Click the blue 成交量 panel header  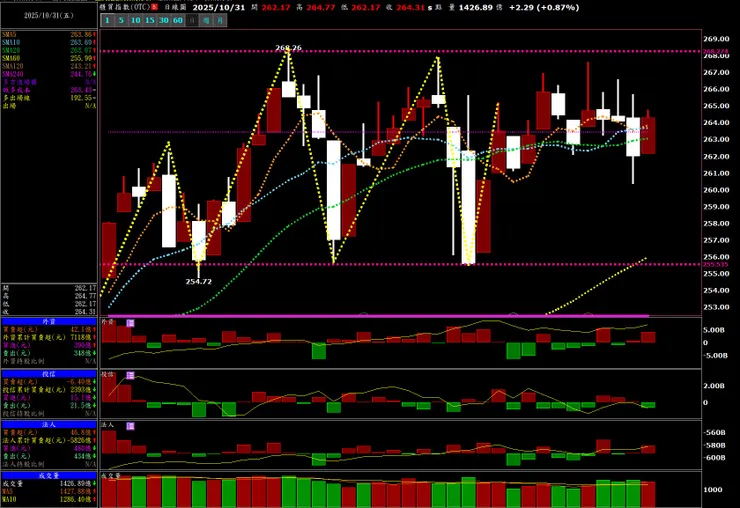49,475
